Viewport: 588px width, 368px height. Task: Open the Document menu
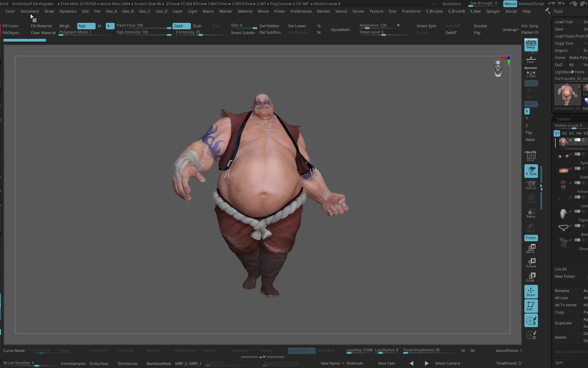[x=30, y=11]
